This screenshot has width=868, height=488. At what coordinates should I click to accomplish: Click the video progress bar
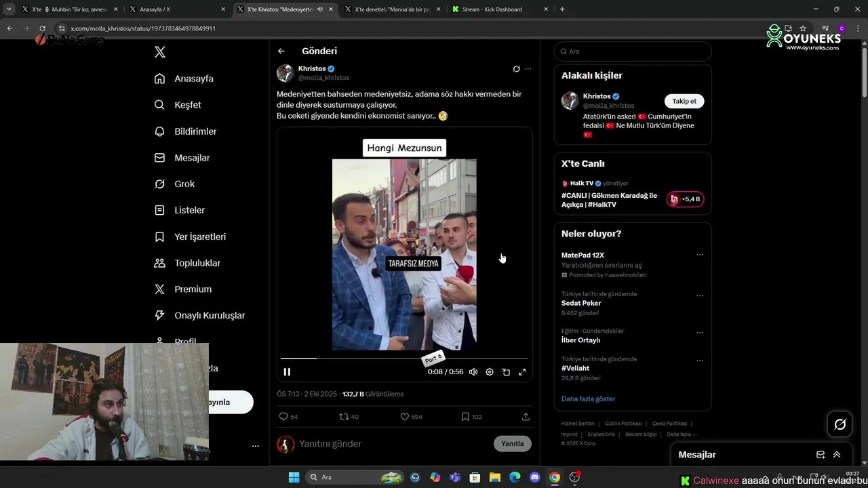click(x=404, y=358)
